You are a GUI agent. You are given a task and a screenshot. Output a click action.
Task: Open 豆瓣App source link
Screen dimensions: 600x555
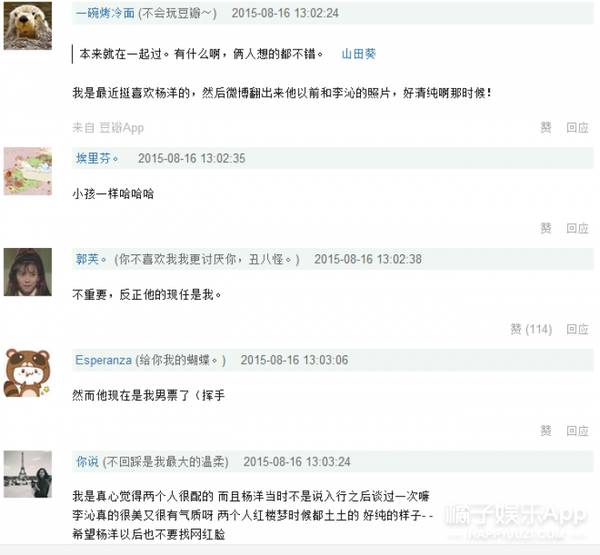(x=121, y=127)
